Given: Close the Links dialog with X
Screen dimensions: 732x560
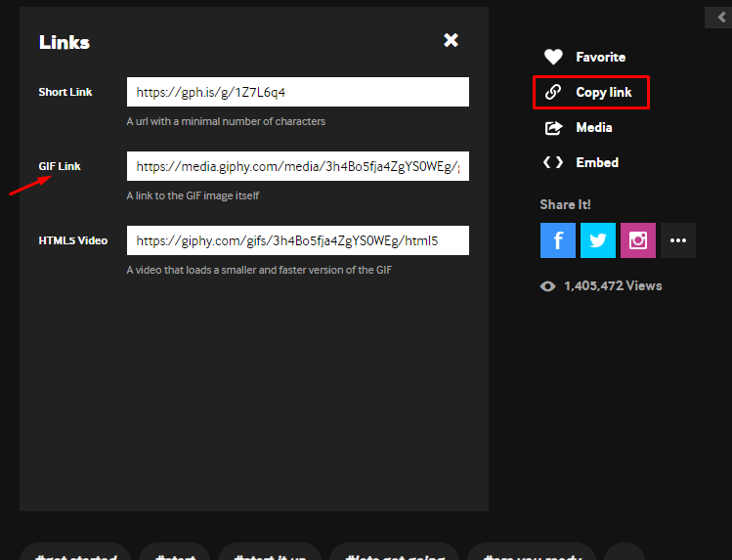Looking at the screenshot, I should pos(451,40).
